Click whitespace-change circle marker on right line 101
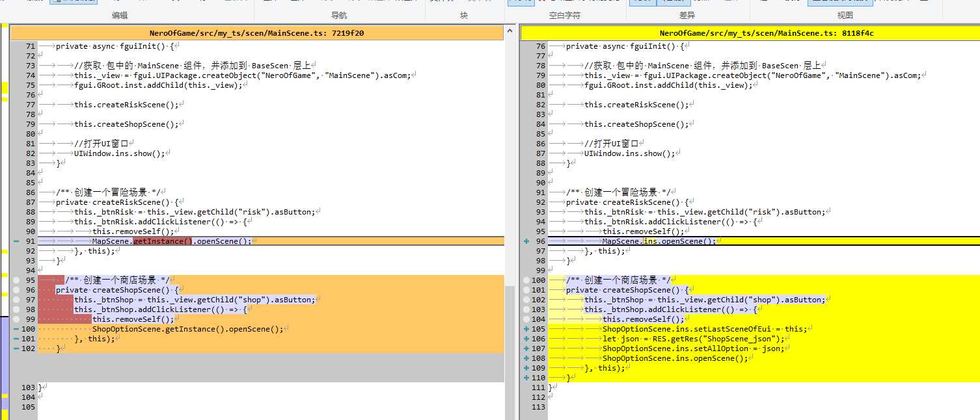The image size is (980, 420). coord(526,290)
